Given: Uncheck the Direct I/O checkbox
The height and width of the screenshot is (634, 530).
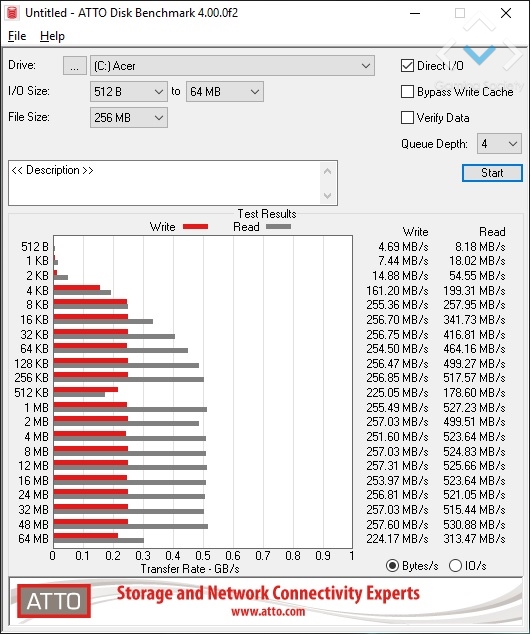Looking at the screenshot, I should click(x=407, y=66).
